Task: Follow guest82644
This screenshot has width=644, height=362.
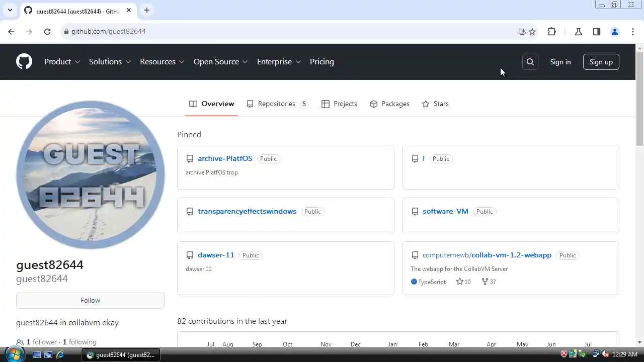Action: click(x=91, y=300)
